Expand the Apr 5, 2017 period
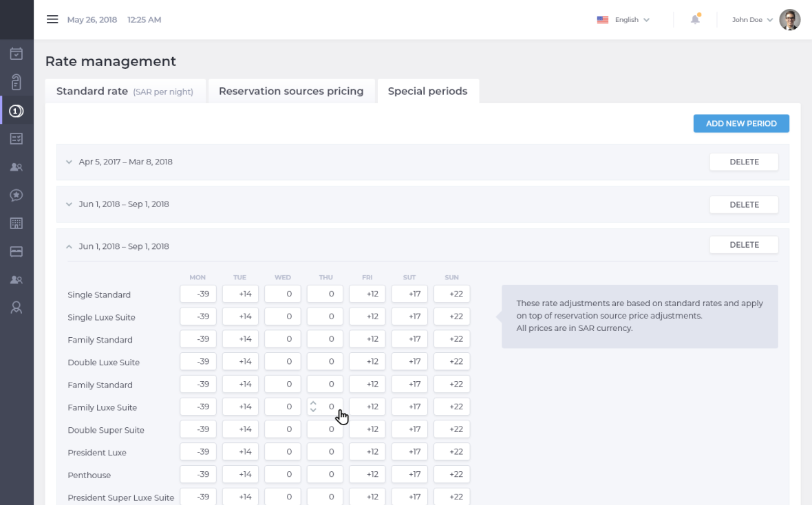 pos(69,162)
